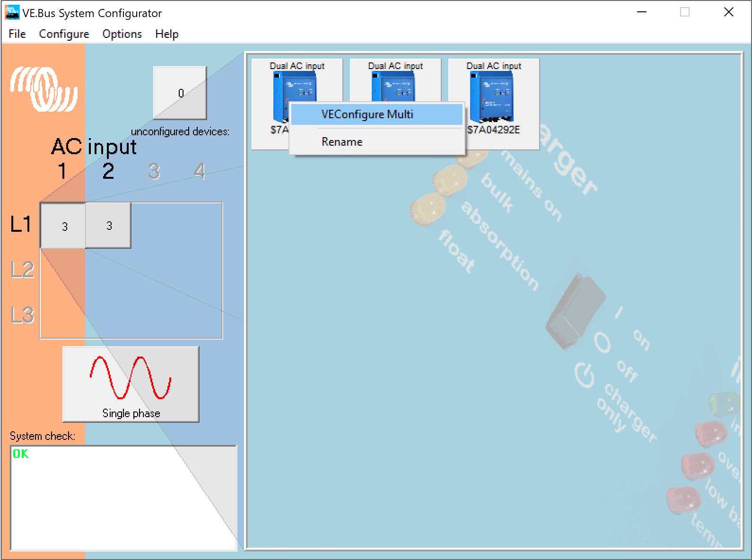Click the Single phase sine wave button
This screenshot has width=752, height=560.
click(x=131, y=385)
